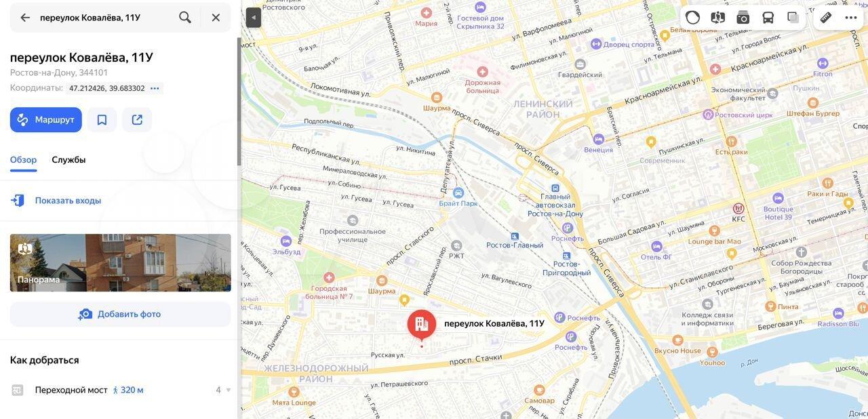868x419 pixels.
Task: Open the map layers switcher icon
Action: pyautogui.click(x=793, y=18)
